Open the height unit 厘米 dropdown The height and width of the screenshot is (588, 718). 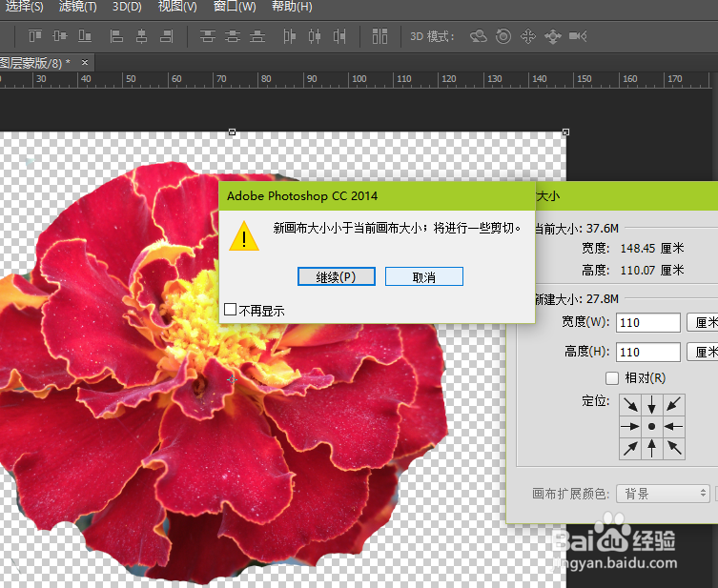click(703, 352)
